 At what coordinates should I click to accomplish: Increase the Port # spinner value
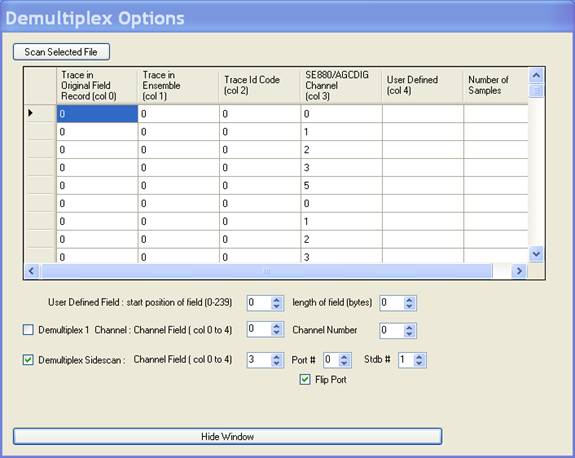click(344, 356)
